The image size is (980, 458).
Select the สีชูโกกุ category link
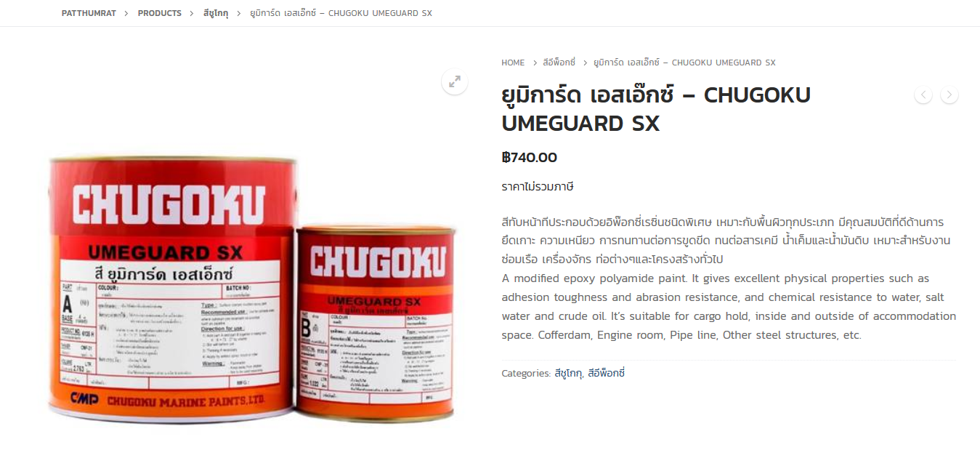click(x=568, y=373)
